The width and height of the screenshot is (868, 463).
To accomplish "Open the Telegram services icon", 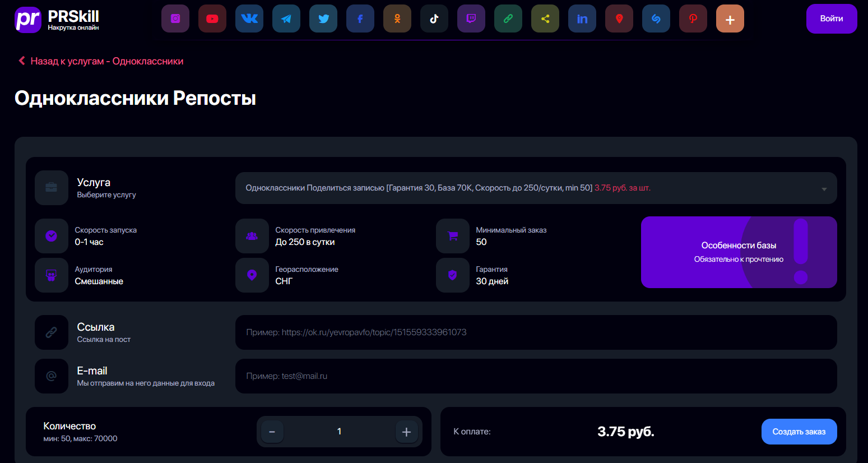I will pyautogui.click(x=286, y=18).
